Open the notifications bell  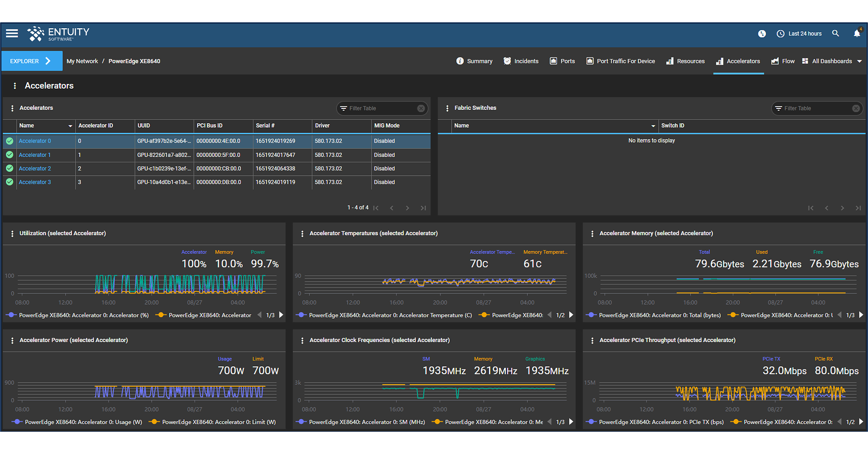click(857, 33)
